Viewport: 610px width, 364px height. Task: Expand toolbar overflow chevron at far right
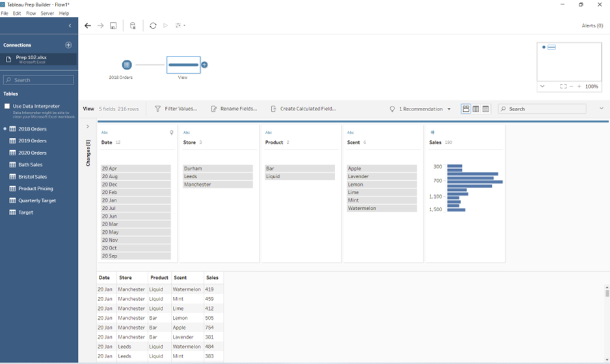(601, 109)
